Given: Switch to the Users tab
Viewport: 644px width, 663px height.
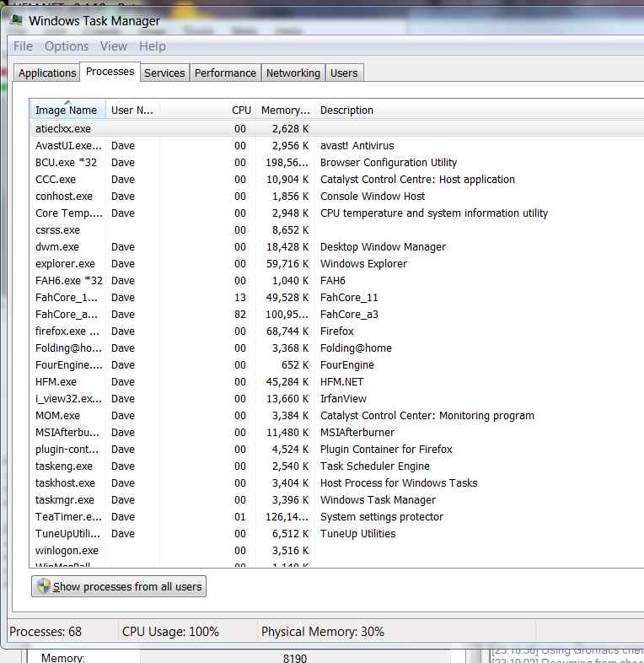Looking at the screenshot, I should click(x=344, y=73).
